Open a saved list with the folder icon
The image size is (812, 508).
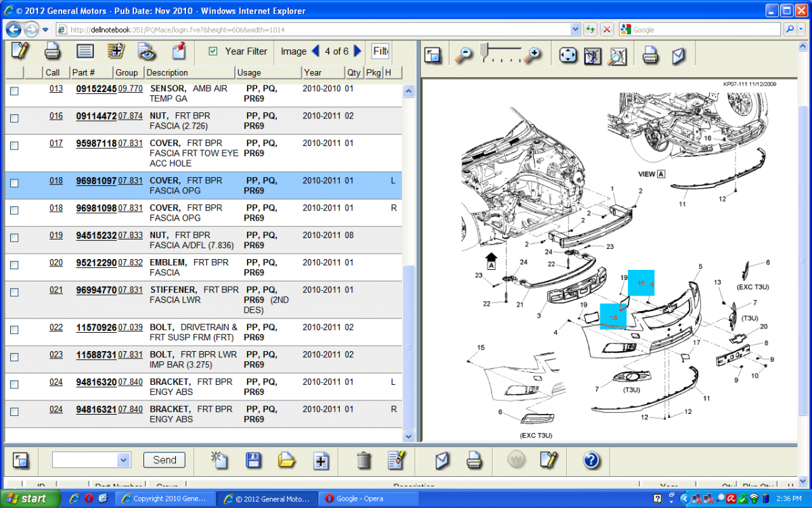pos(287,461)
